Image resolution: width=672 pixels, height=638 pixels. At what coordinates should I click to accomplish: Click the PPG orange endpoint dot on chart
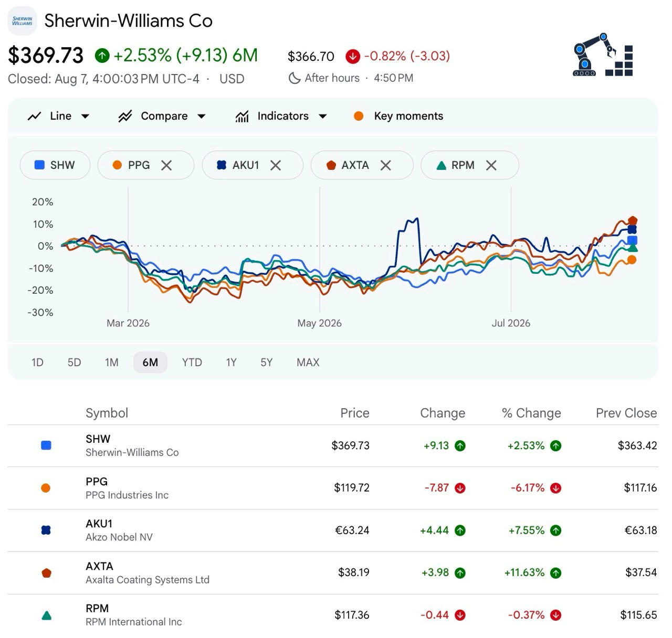[632, 259]
